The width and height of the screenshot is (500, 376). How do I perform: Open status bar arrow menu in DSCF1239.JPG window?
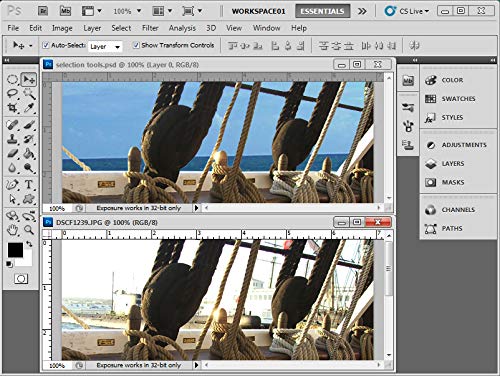[x=196, y=365]
